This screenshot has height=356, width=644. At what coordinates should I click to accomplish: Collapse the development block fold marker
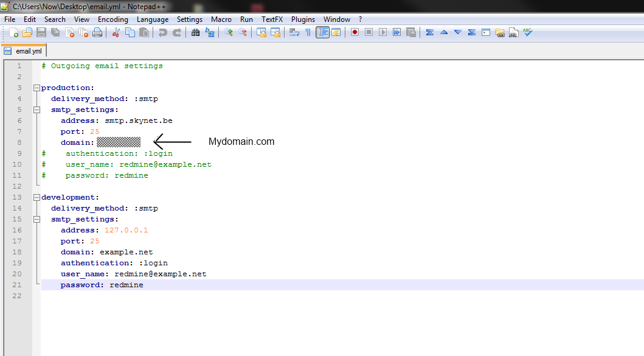click(x=36, y=197)
